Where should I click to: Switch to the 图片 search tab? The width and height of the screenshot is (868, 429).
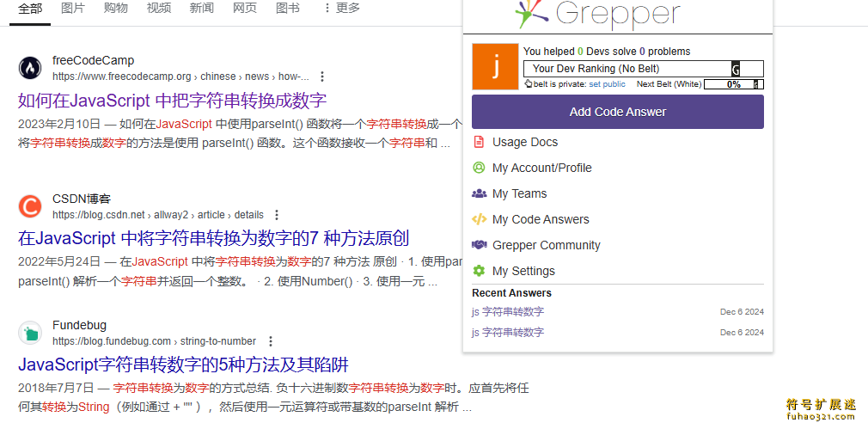[x=73, y=8]
